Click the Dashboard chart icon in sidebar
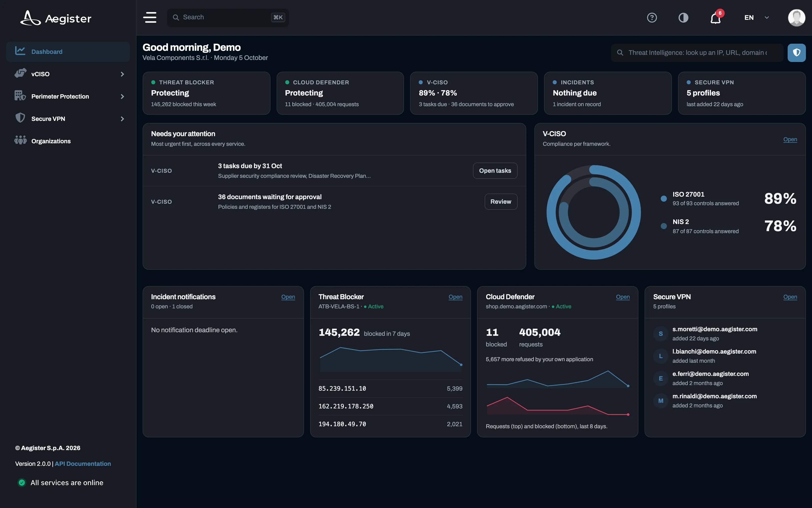This screenshot has width=812, height=508. pos(20,51)
